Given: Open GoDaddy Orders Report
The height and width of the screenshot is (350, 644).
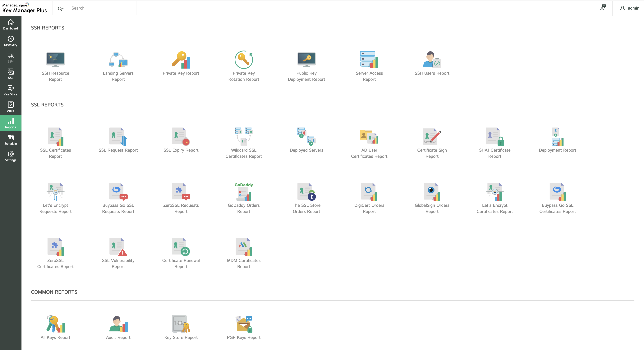Looking at the screenshot, I should 244,196.
